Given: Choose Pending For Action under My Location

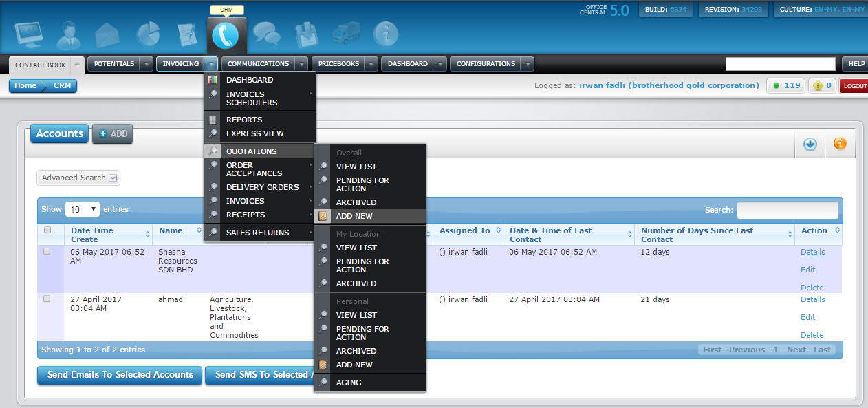Looking at the screenshot, I should tap(370, 266).
